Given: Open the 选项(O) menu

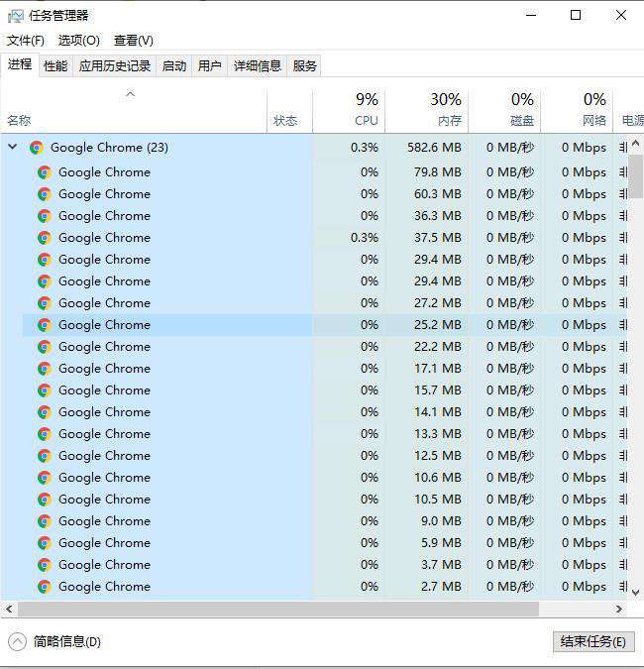Looking at the screenshot, I should [79, 41].
